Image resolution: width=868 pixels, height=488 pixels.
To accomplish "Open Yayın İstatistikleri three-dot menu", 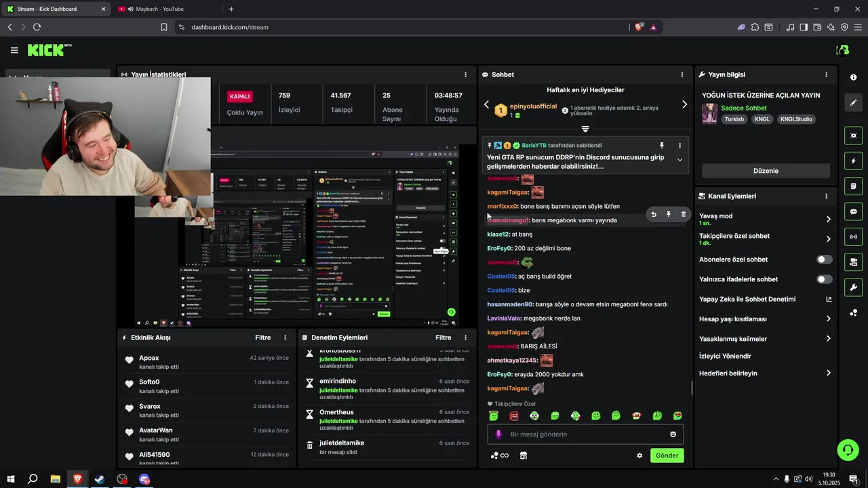I will [x=465, y=75].
